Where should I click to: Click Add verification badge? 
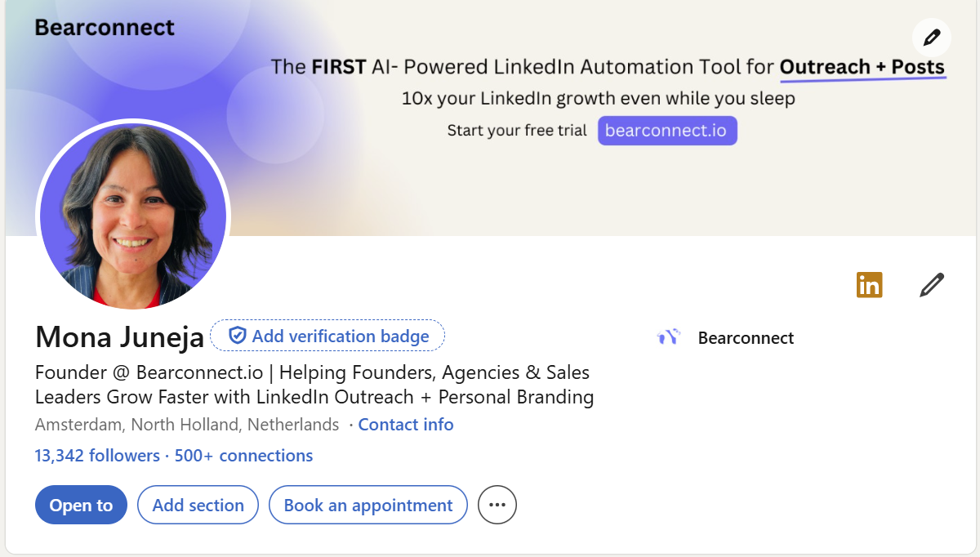[x=327, y=336]
